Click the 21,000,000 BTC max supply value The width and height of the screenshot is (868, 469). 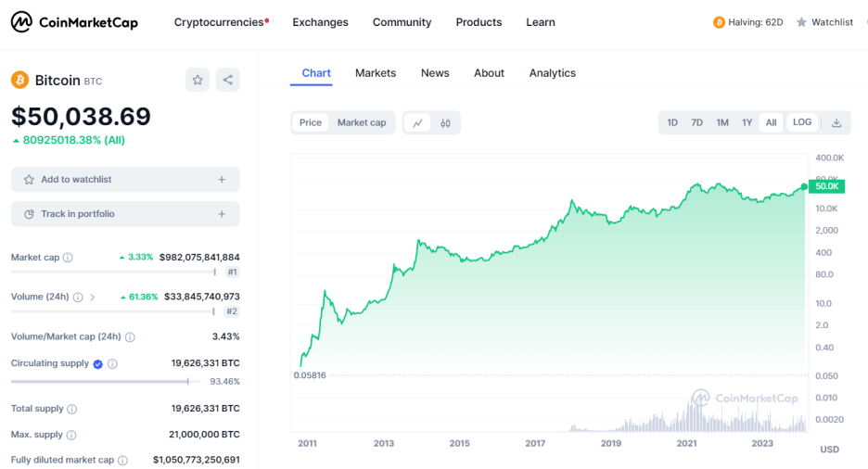coord(204,435)
